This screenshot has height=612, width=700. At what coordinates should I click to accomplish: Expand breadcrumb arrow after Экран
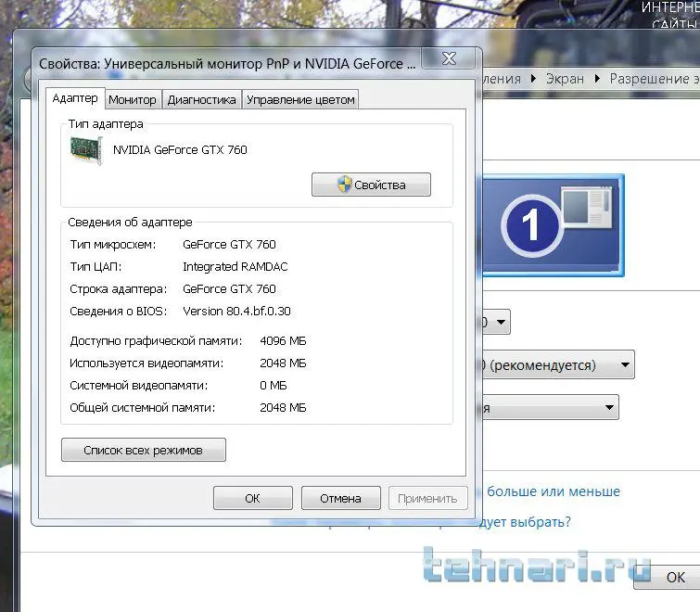(597, 79)
